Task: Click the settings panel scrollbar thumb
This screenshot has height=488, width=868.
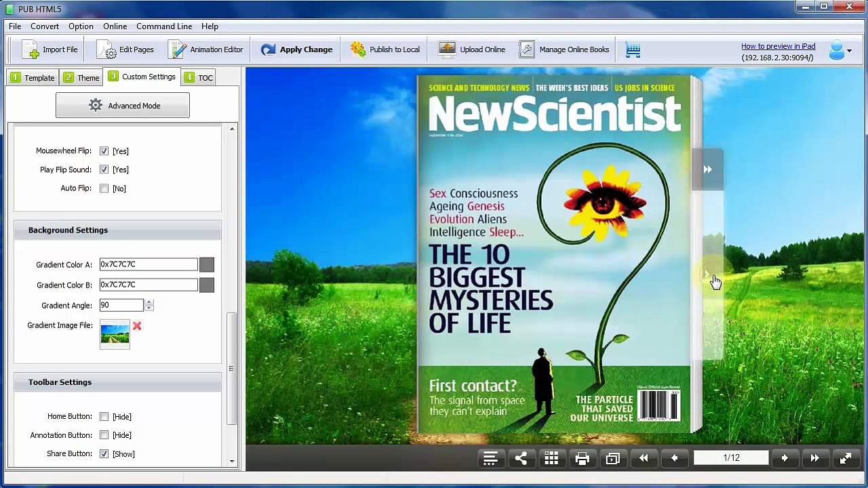Action: (232, 369)
